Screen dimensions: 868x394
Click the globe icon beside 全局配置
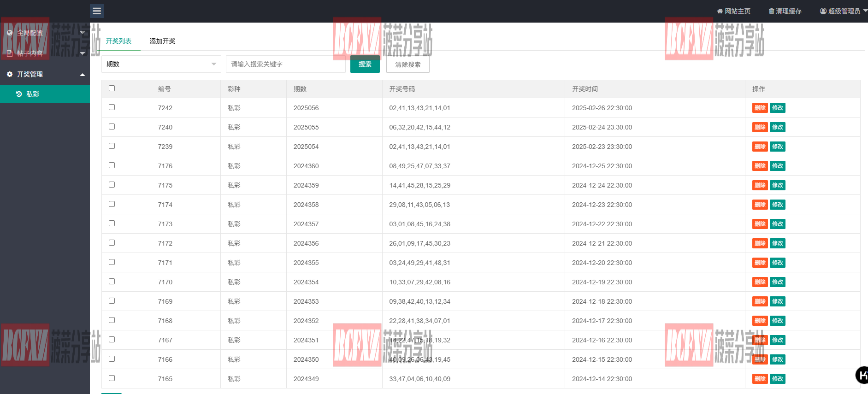click(x=10, y=33)
